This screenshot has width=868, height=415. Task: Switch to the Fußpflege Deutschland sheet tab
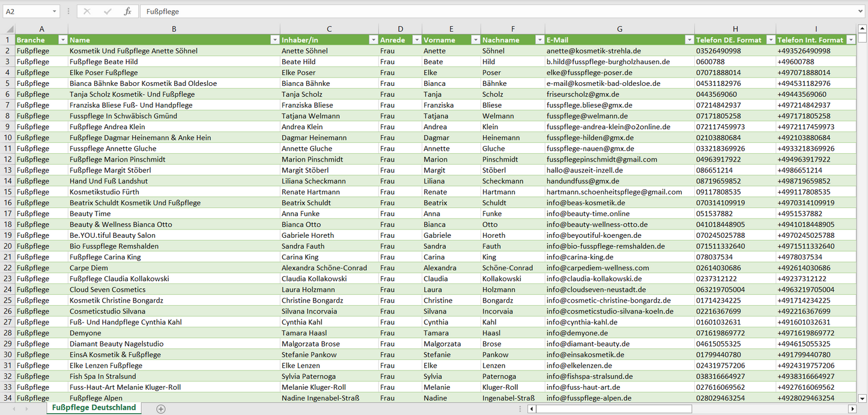(94, 408)
